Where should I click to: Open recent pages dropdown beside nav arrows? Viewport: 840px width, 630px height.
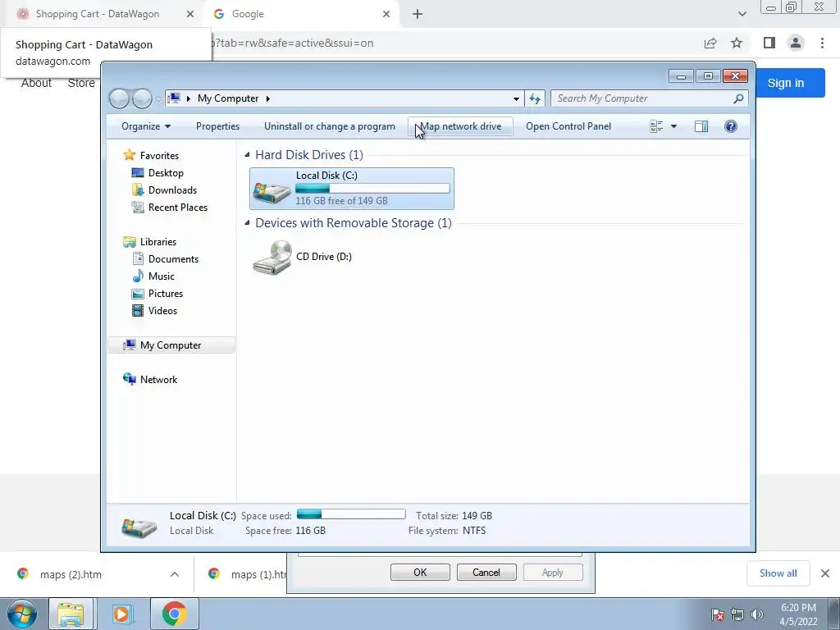pos(158,99)
